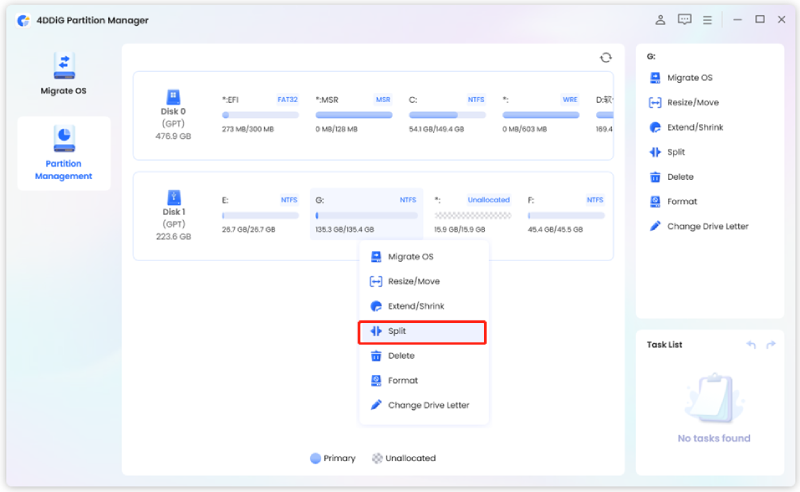Choose Migrate OS from context menu
800x492 pixels.
pos(423,257)
